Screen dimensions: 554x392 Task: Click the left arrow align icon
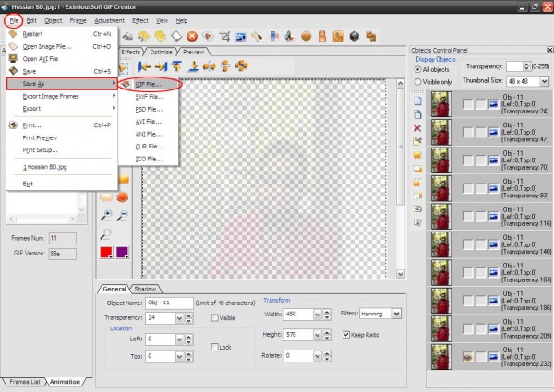[145, 66]
